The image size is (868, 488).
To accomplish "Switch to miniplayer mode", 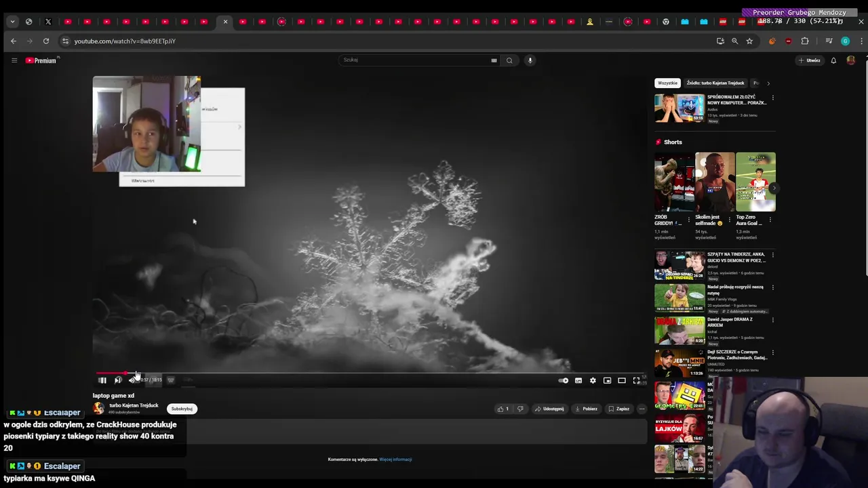I will tap(607, 380).
